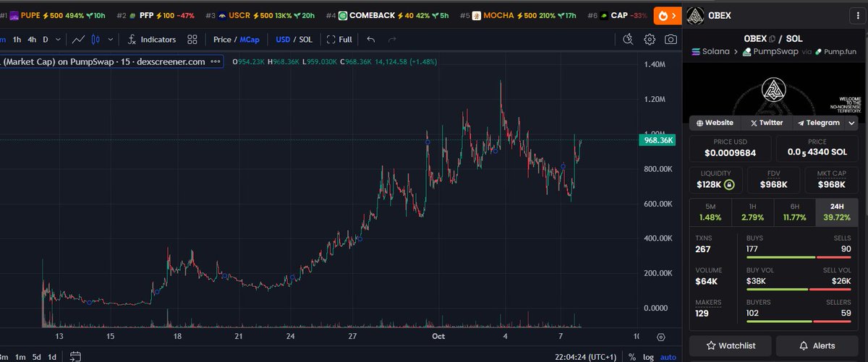The height and width of the screenshot is (362, 868).
Task: Toggle log scale on the chart
Action: (648, 357)
